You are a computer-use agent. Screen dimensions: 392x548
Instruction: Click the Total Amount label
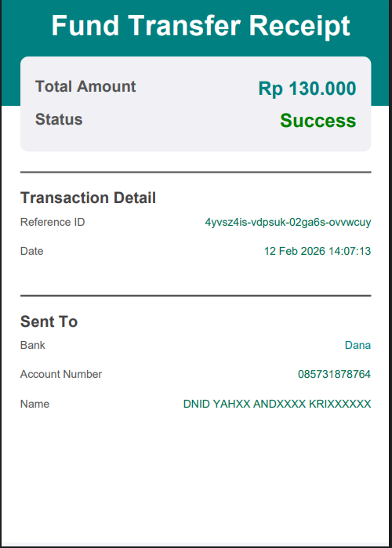pos(85,86)
